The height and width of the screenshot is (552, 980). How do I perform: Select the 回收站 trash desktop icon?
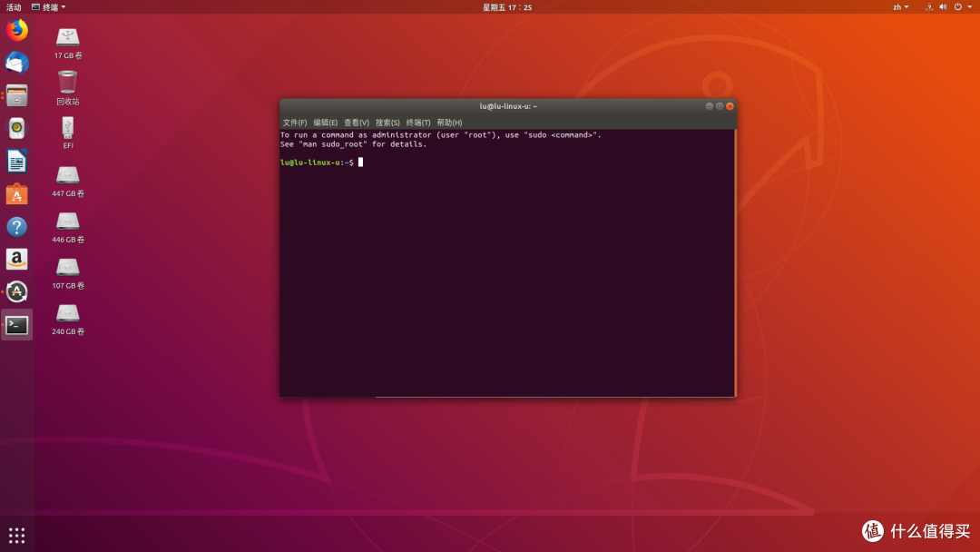pos(67,88)
